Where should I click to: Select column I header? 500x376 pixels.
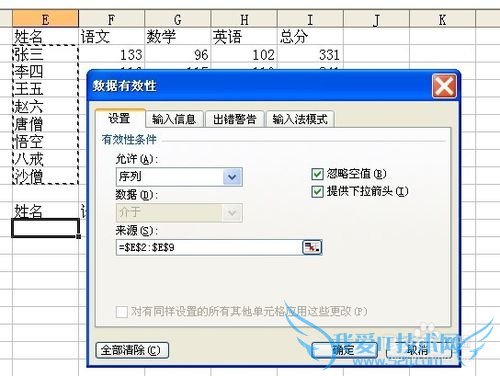click(310, 20)
